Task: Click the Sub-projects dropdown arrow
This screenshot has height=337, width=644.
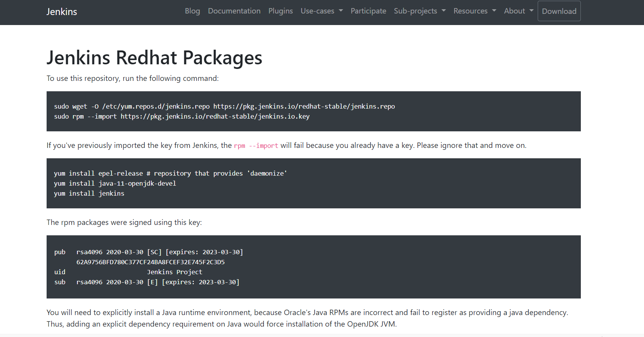Action: [444, 11]
